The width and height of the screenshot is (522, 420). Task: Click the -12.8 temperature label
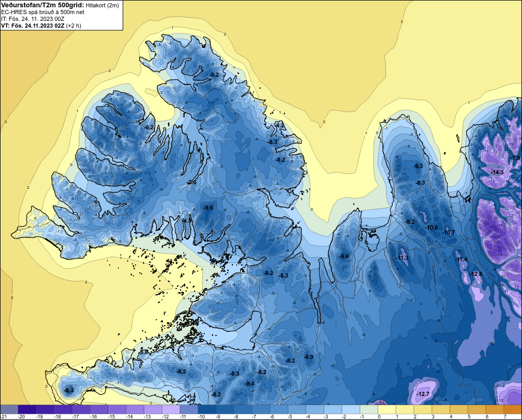click(x=476, y=274)
